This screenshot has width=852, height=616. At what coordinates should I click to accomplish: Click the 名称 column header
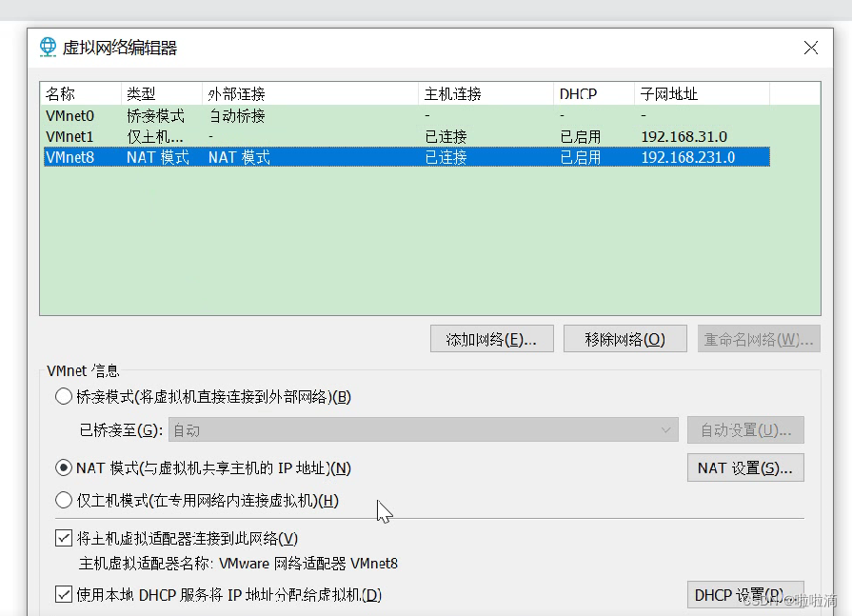coord(80,94)
